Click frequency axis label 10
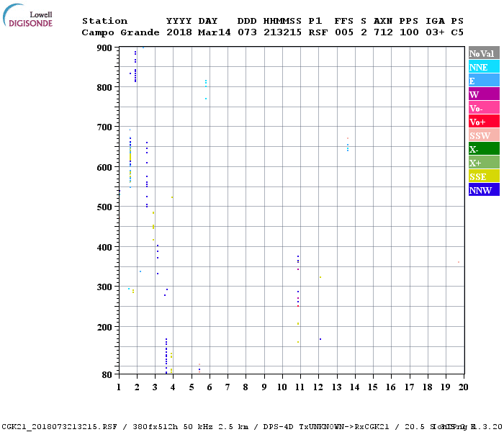 click(282, 387)
